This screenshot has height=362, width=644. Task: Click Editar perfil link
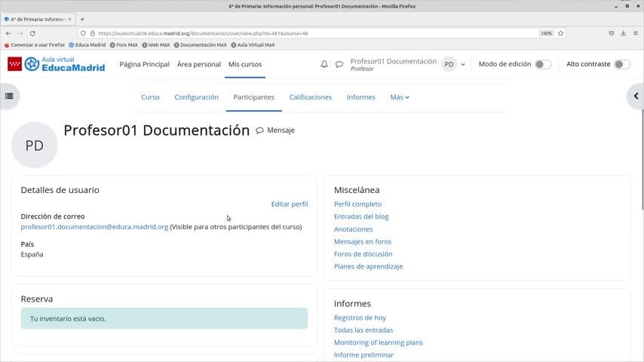290,204
